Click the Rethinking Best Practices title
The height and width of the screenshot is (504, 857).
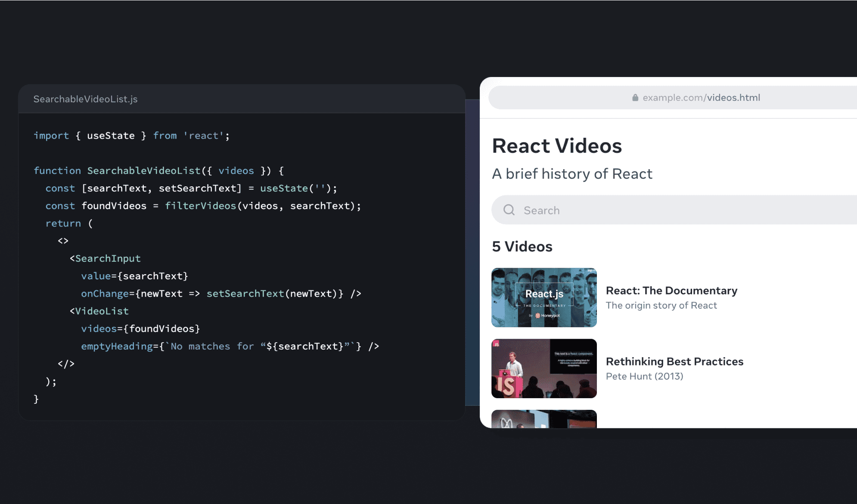click(674, 362)
